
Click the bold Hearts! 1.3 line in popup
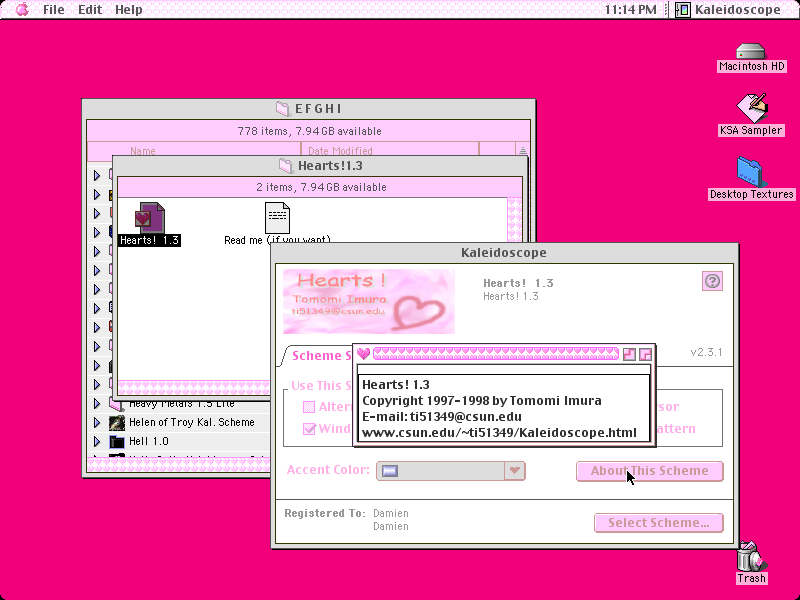click(395, 385)
